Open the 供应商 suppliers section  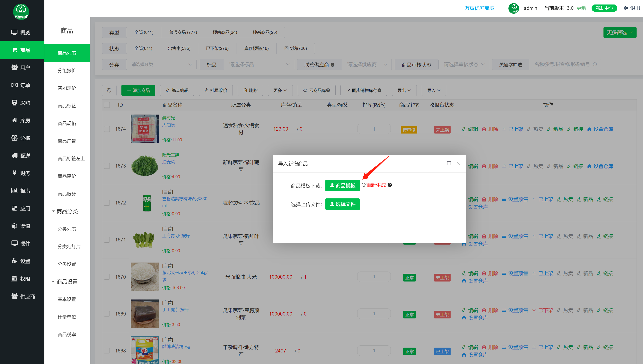[x=22, y=297]
